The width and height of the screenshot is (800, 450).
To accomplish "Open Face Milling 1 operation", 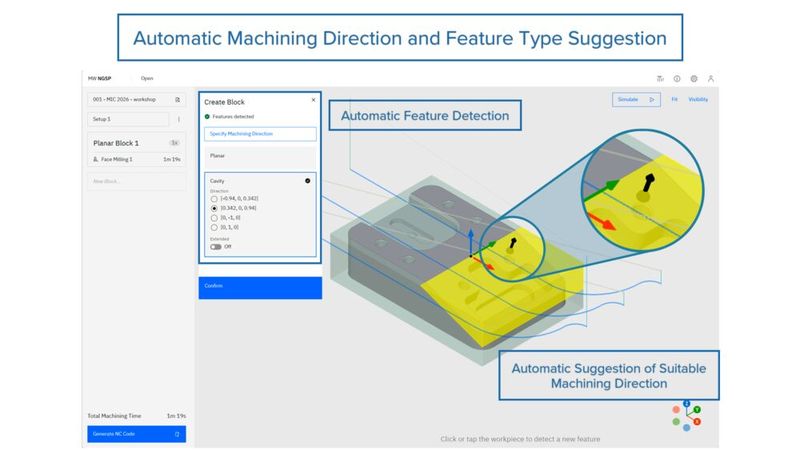I will [137, 159].
